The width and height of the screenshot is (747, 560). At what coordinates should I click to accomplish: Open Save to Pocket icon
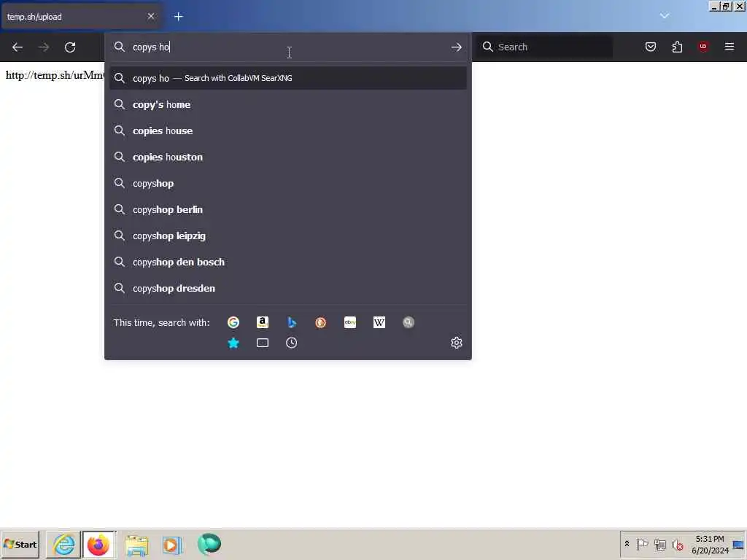point(651,47)
